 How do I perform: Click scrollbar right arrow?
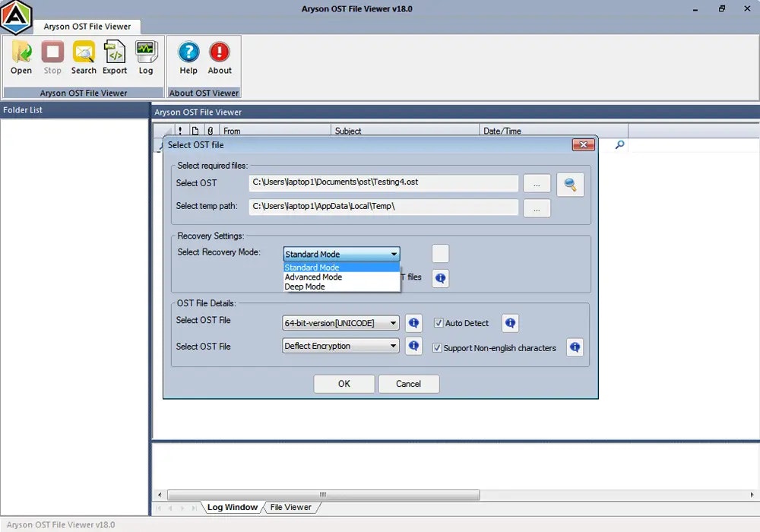(752, 495)
